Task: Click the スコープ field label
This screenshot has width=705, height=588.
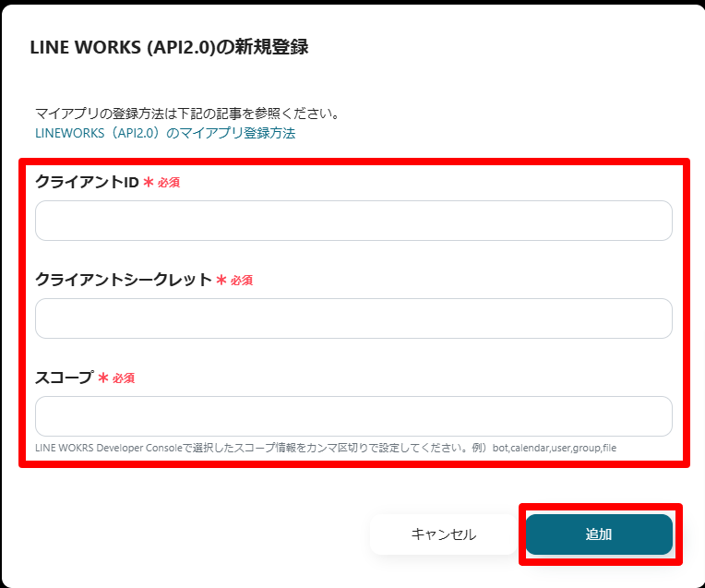Action: pos(65,377)
